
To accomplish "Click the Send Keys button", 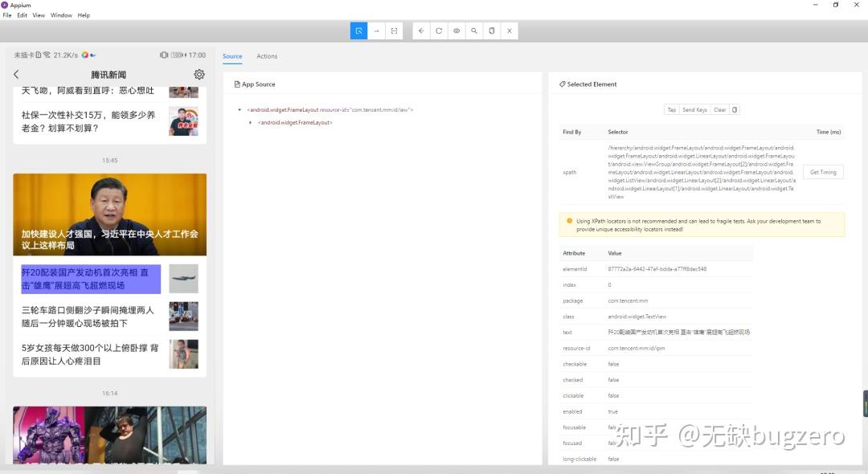I will tap(694, 109).
